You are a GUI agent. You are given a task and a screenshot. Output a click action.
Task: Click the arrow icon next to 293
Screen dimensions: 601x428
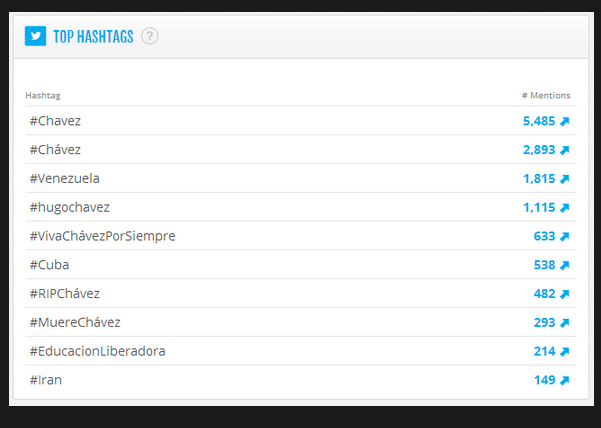(565, 323)
